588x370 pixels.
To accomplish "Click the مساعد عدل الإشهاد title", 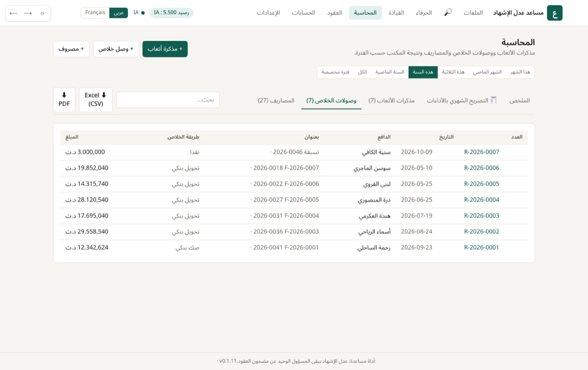I will coord(518,13).
